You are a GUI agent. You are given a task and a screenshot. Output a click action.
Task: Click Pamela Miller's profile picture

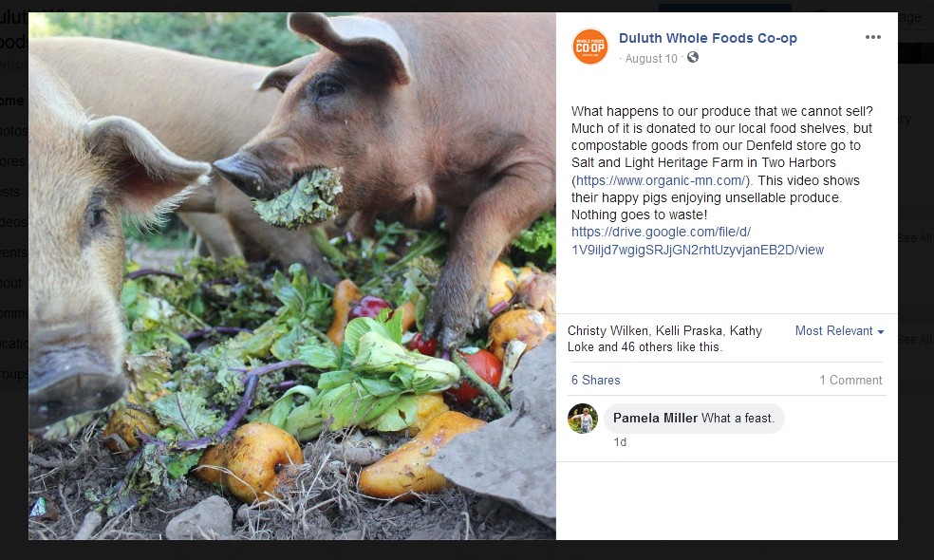coord(583,419)
